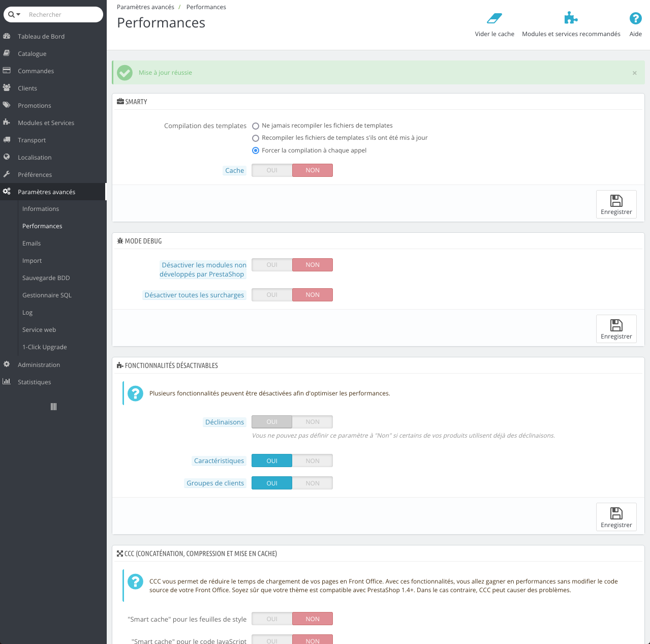Click the Localisation globe icon
Screen dimensions: 650x644
[x=7, y=157]
